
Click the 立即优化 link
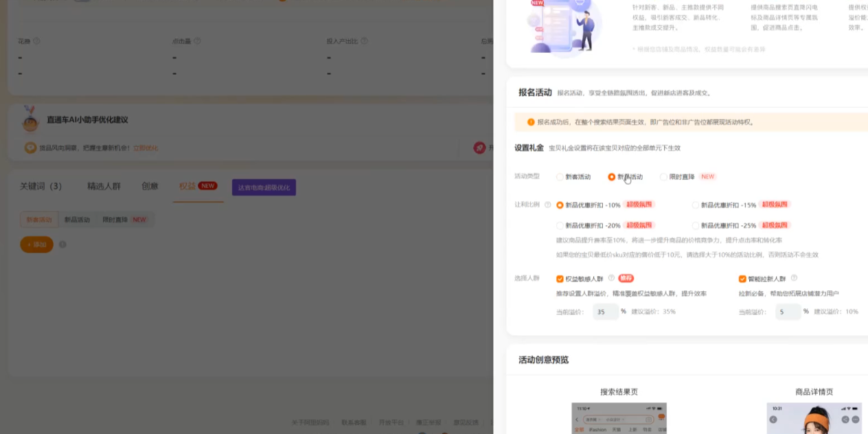pyautogui.click(x=145, y=148)
